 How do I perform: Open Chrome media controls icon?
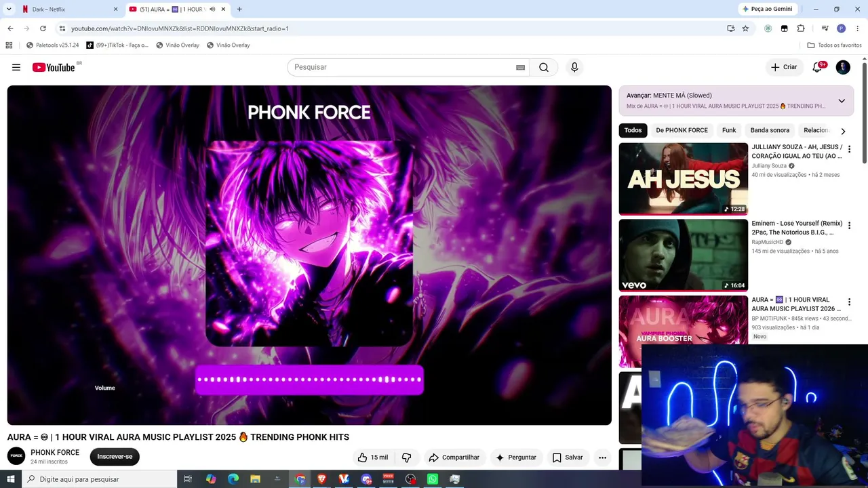pyautogui.click(x=825, y=28)
